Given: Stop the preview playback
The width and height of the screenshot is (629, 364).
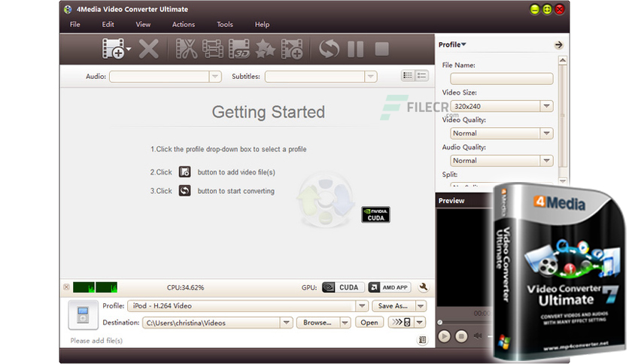Looking at the screenshot, I should tap(461, 336).
